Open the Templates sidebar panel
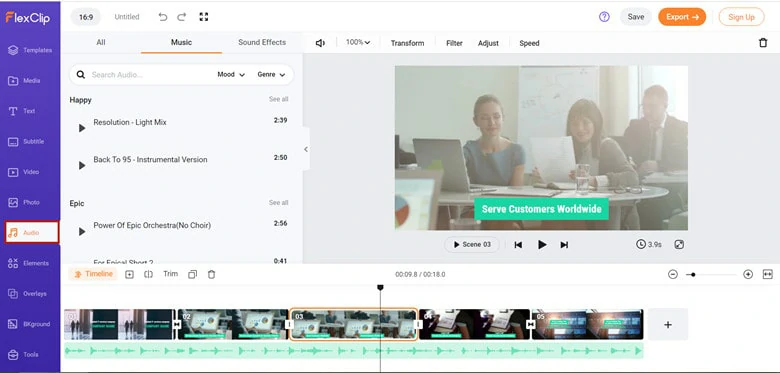Viewport: 780px width, 373px height. pyautogui.click(x=30, y=50)
